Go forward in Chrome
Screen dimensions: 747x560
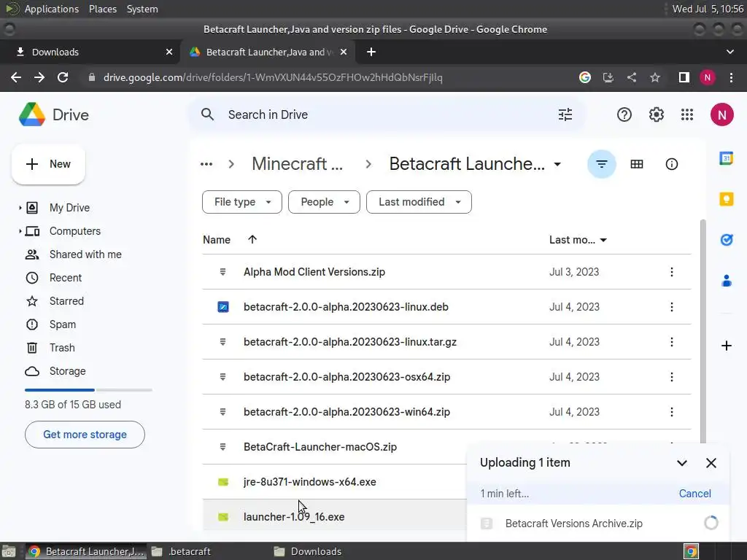[39, 77]
